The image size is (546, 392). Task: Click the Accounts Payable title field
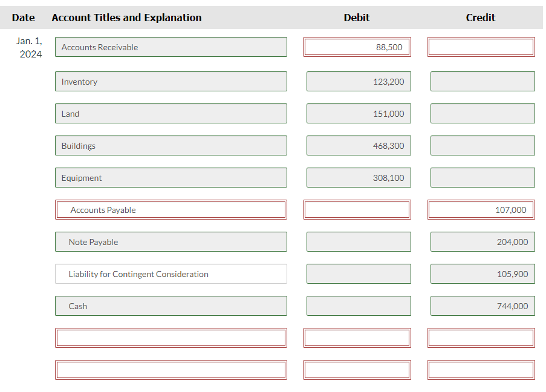tap(171, 209)
